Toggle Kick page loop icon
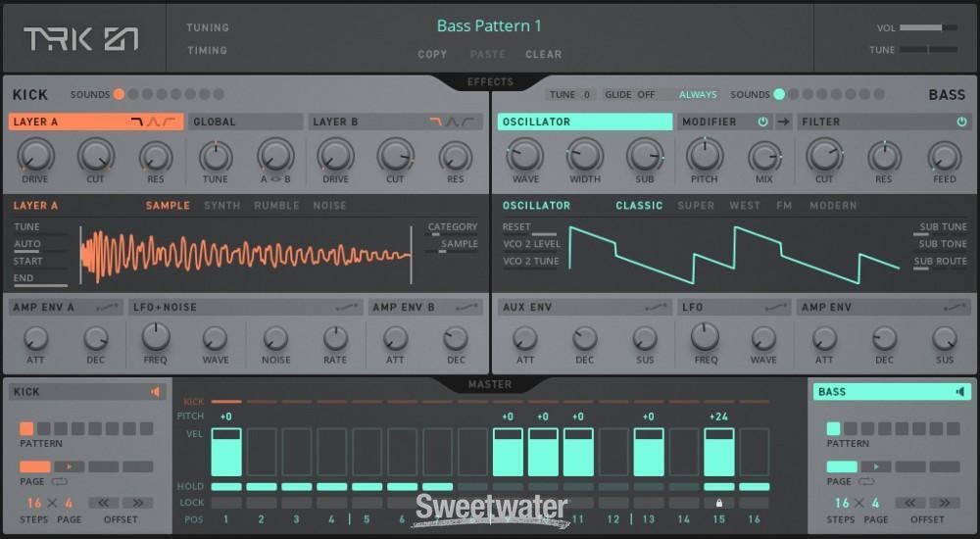980x539 pixels. (60, 481)
